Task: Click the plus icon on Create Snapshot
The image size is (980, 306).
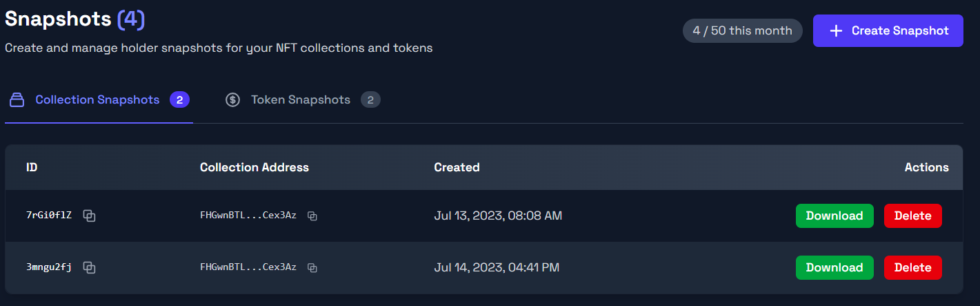Action: (x=836, y=31)
